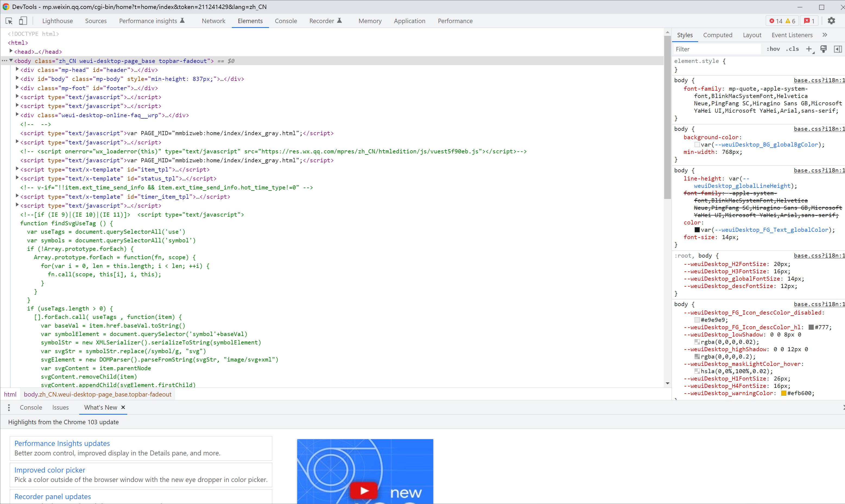
Task: Click the red error count badge
Action: coord(776,21)
